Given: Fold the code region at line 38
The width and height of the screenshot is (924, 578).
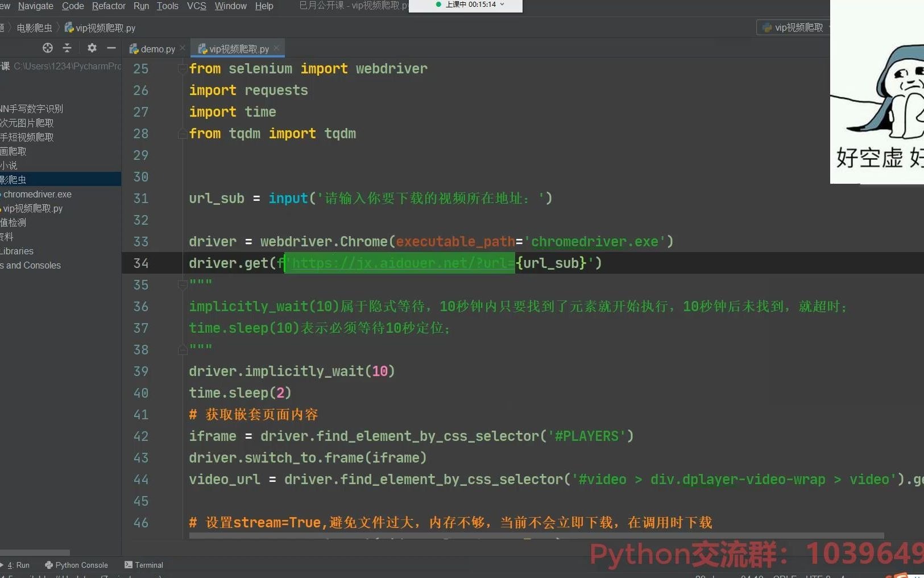Looking at the screenshot, I should pyautogui.click(x=183, y=349).
